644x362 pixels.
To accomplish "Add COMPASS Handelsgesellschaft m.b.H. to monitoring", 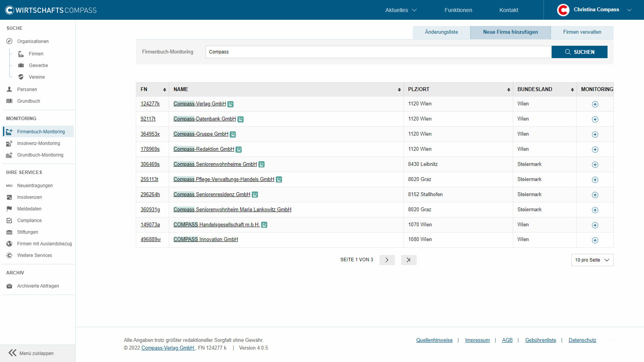I will (595, 225).
